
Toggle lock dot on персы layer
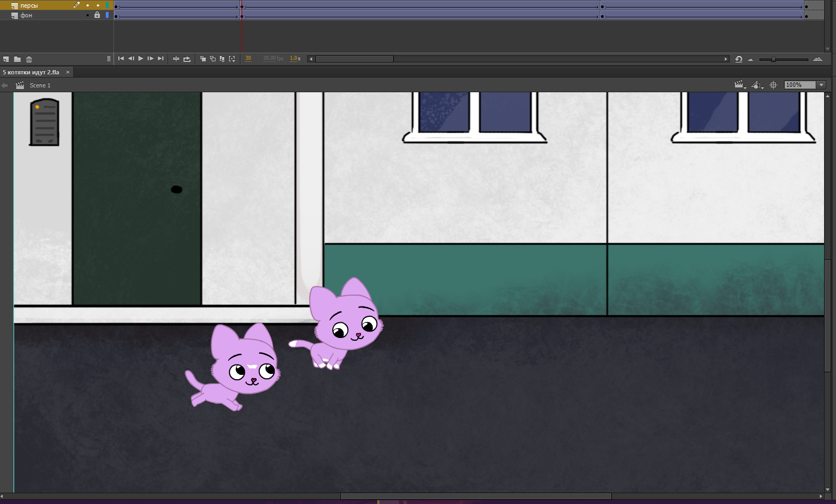98,5
